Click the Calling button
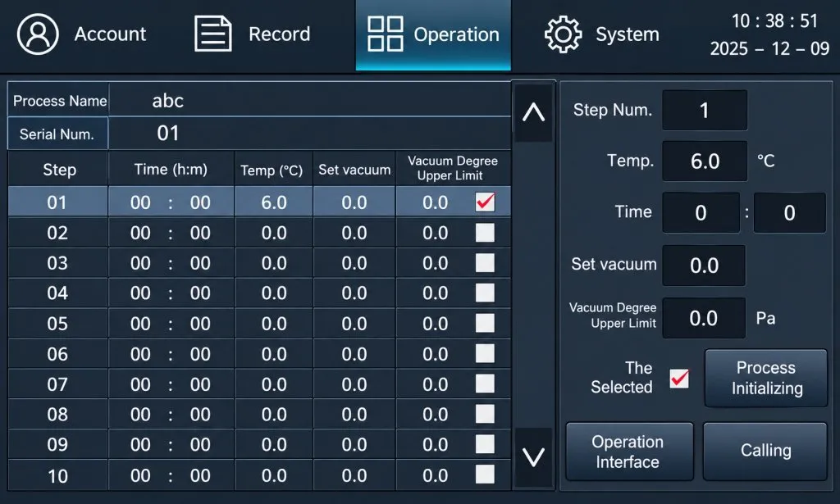Viewport: 840px width, 504px height. (765, 452)
